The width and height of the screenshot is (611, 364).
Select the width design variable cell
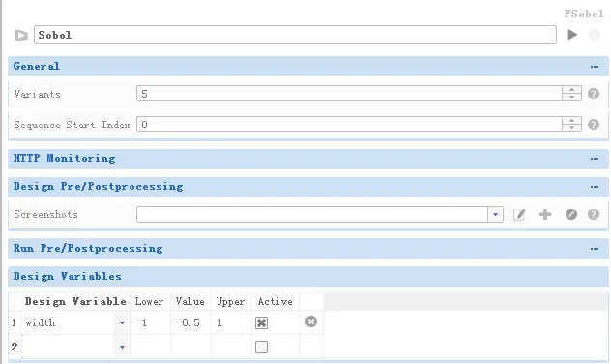69,322
